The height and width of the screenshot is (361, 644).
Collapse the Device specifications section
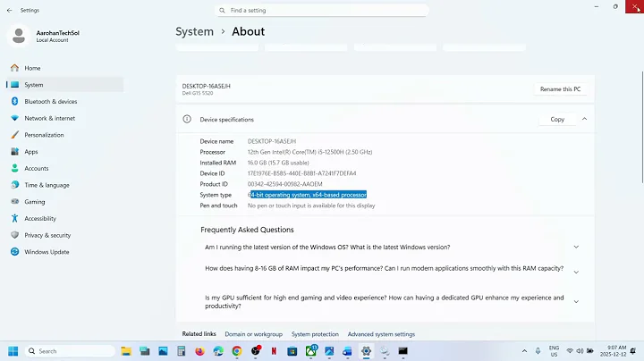pos(584,119)
